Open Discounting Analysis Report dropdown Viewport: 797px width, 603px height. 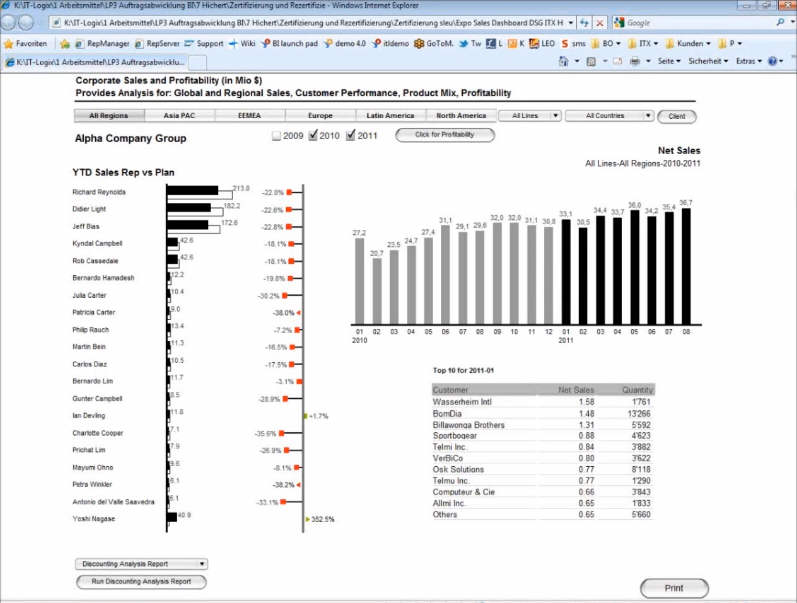click(x=141, y=564)
